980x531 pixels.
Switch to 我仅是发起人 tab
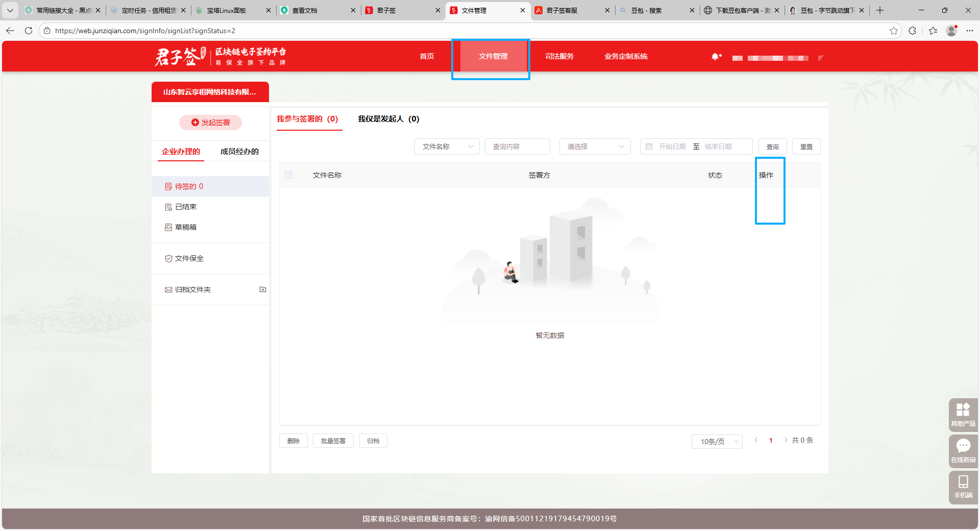point(388,119)
